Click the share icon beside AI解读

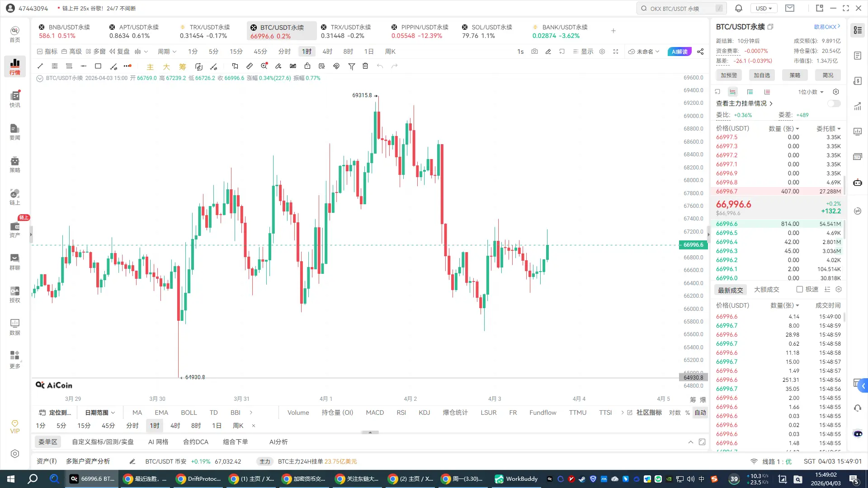coord(700,52)
